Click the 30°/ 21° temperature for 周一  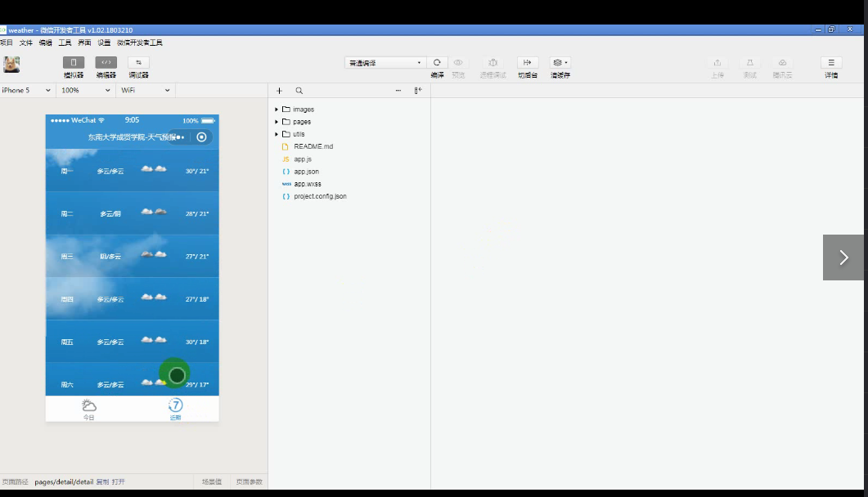pyautogui.click(x=197, y=172)
